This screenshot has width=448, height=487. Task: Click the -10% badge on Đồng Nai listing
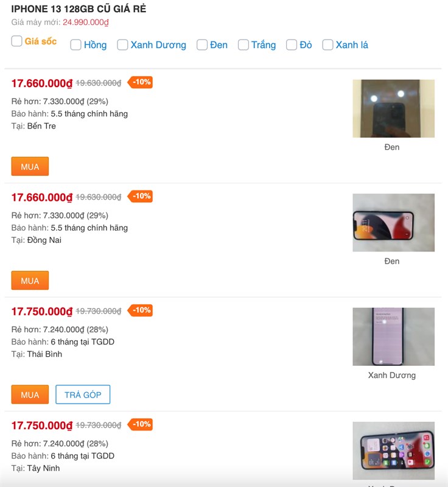tap(141, 196)
